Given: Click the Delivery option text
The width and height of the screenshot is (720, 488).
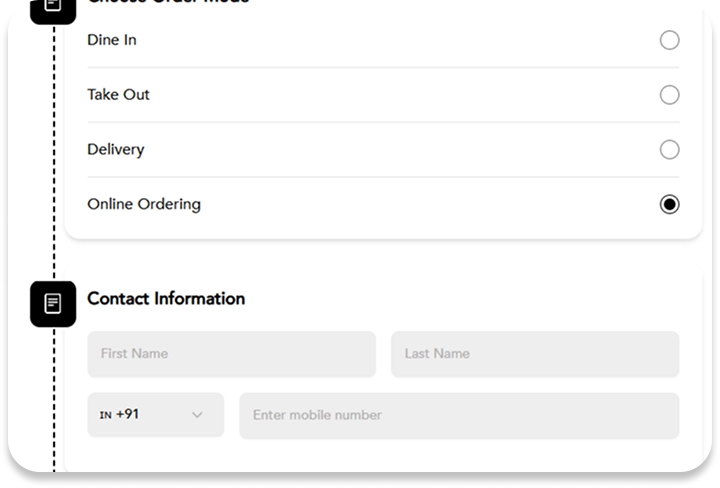Looking at the screenshot, I should click(115, 150).
